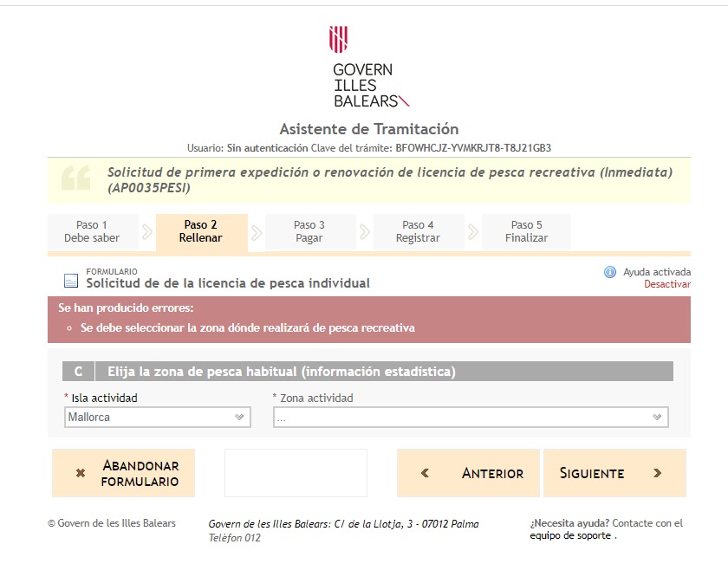Go to Paso 1 Debe saber tab
The width and height of the screenshot is (728, 583).
tap(92, 231)
